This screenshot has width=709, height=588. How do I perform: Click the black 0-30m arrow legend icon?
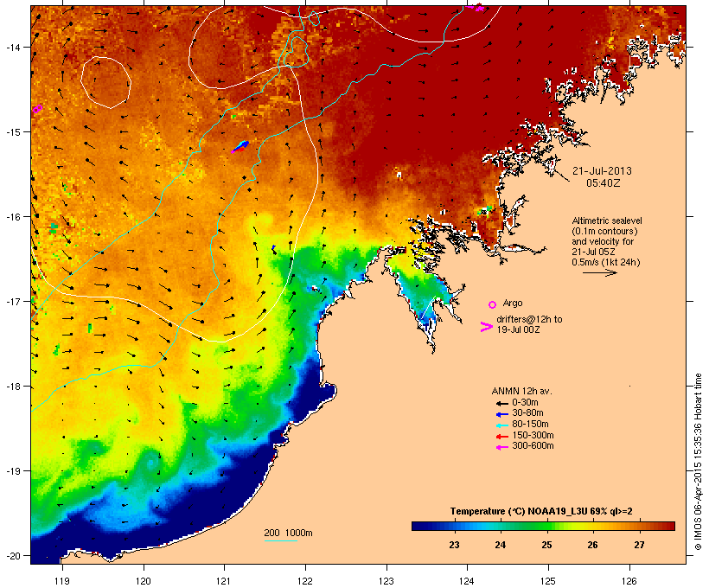coord(501,403)
